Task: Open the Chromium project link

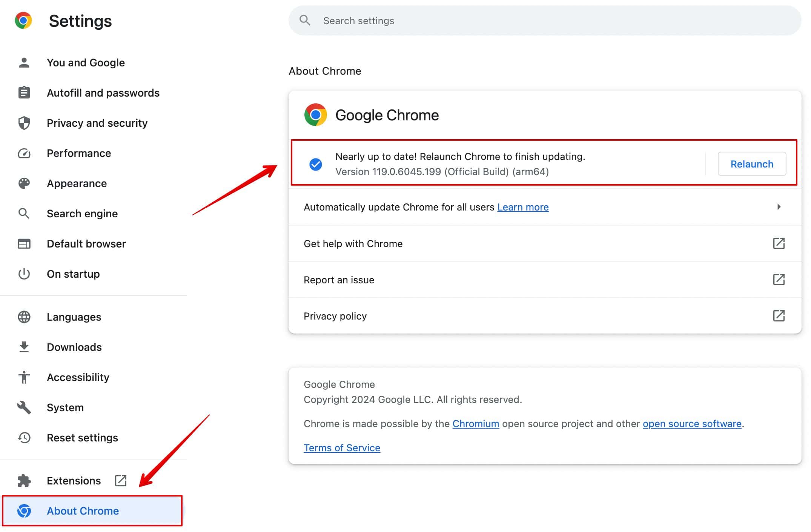Action: 475,424
